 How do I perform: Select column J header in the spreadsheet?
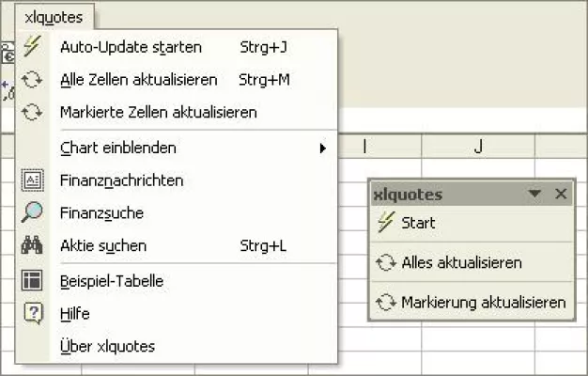click(x=478, y=146)
